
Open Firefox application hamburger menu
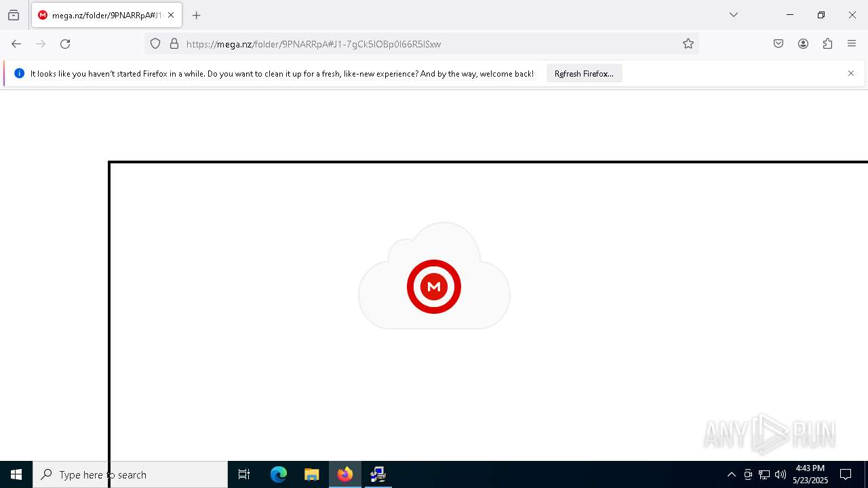tap(852, 44)
